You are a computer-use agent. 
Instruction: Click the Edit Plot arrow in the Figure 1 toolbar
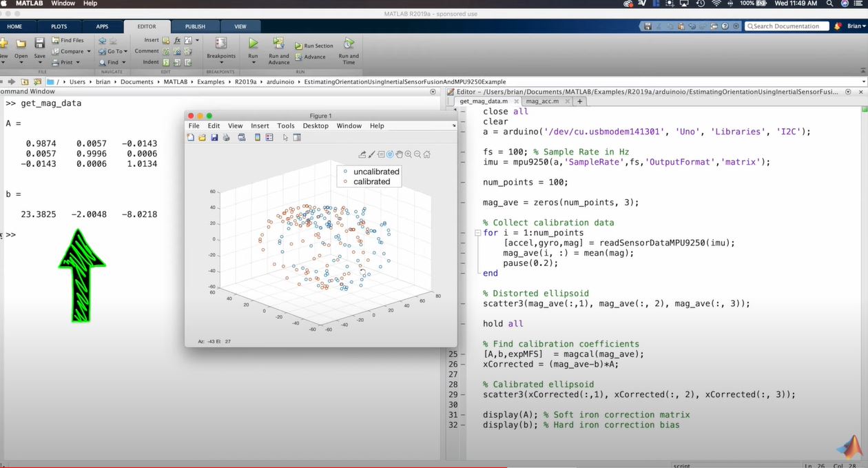[286, 138]
